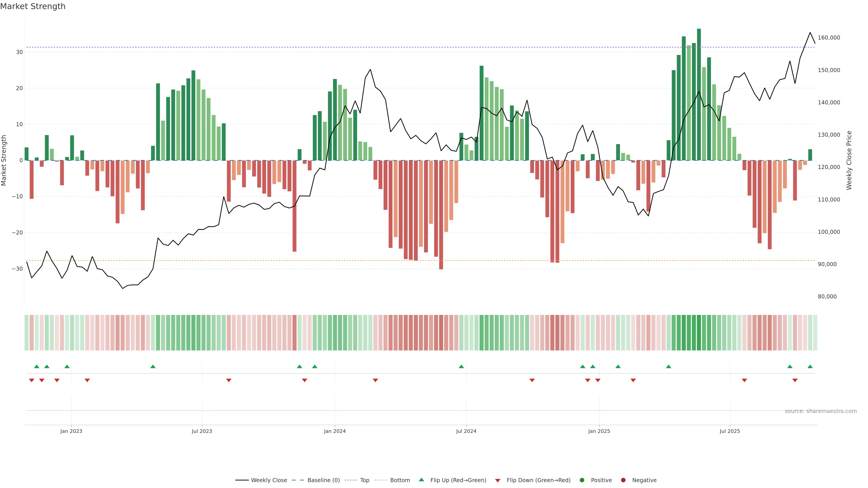Screen dimensions: 868x488
Task: Click the Jan 2024 x-axis label
Action: (335, 431)
